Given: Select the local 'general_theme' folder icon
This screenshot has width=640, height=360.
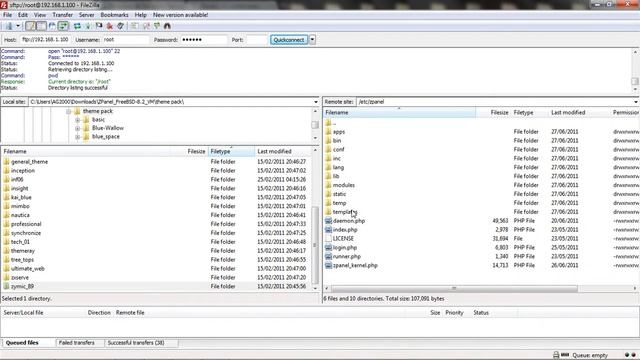Looking at the screenshot, I should 6,162.
